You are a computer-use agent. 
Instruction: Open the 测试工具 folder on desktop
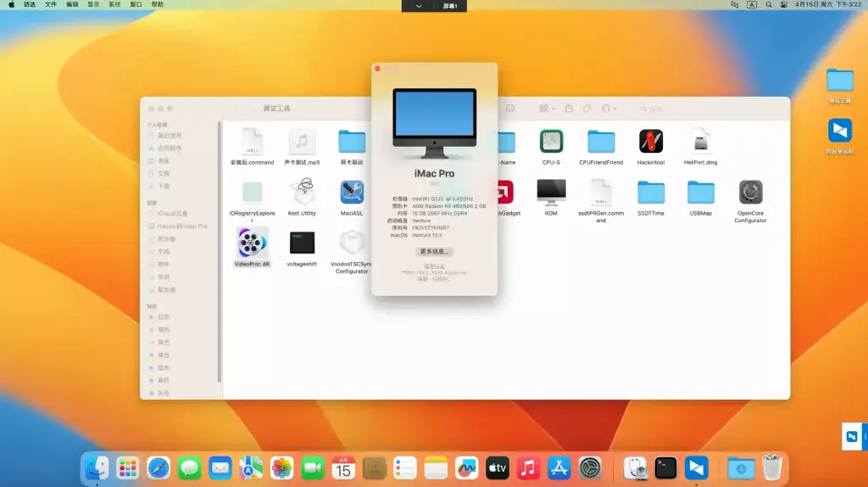(840, 81)
